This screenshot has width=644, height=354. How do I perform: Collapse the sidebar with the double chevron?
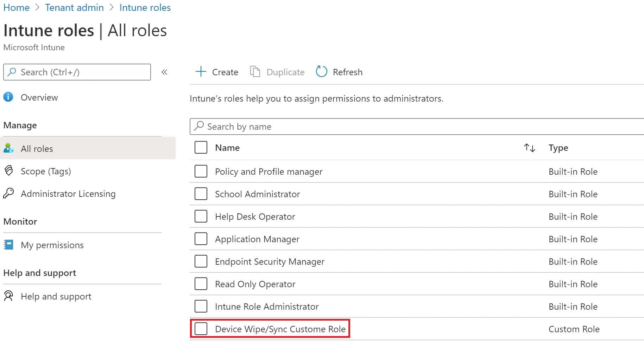tap(164, 72)
